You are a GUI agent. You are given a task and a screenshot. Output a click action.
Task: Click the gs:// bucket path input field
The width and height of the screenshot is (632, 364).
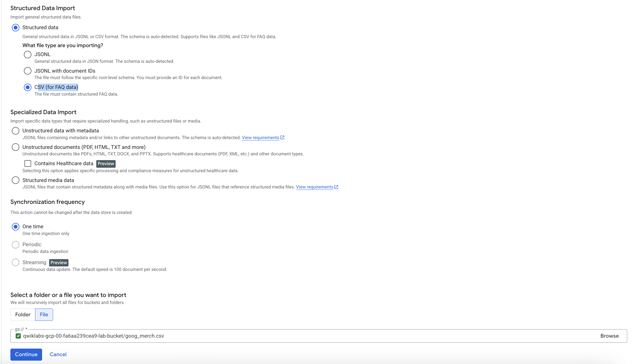(281, 336)
